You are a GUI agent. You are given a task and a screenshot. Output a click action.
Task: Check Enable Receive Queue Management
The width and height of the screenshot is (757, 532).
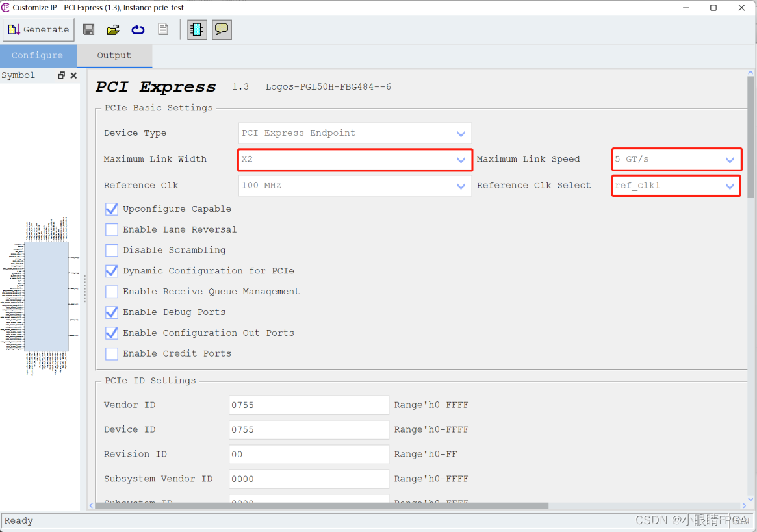(x=112, y=292)
